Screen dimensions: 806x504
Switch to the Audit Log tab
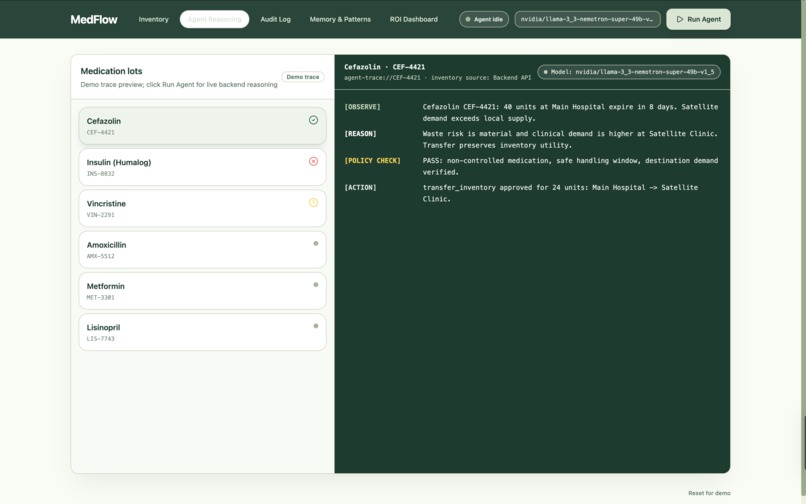276,20
